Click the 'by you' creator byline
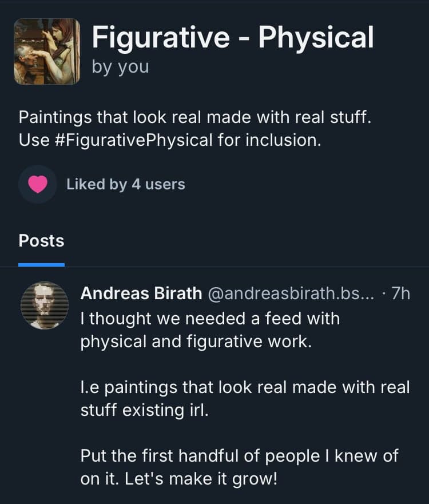Image resolution: width=429 pixels, height=504 pixels. click(120, 66)
